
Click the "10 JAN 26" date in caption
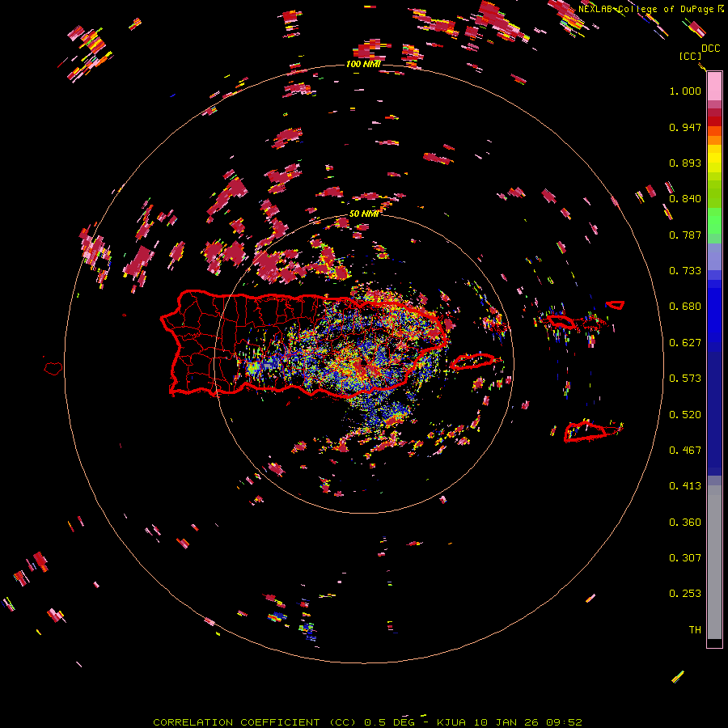pos(506,722)
